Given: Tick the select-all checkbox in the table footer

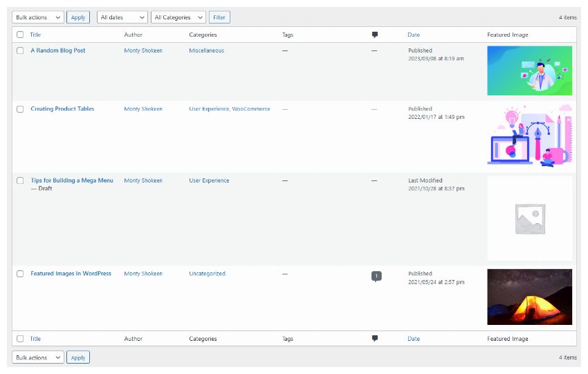Looking at the screenshot, I should 20,339.
